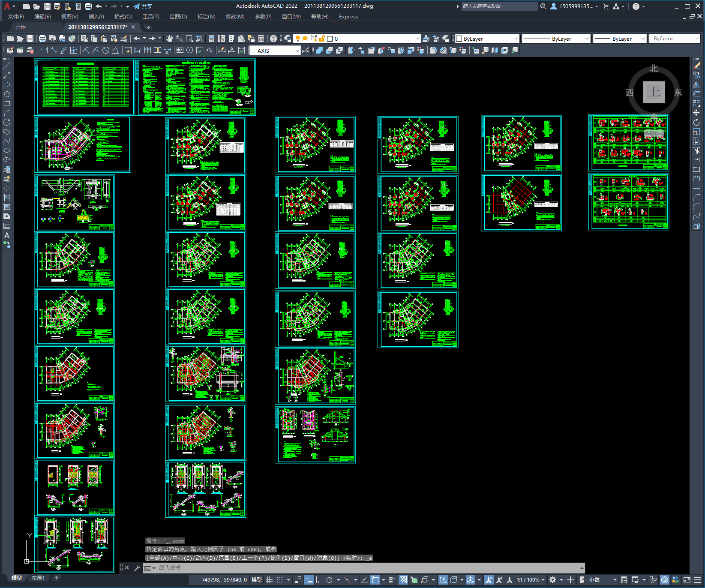Choose the Rotate tool in modify toolbar

[696, 122]
